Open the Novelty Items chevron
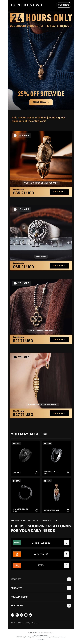 tap(69, 597)
